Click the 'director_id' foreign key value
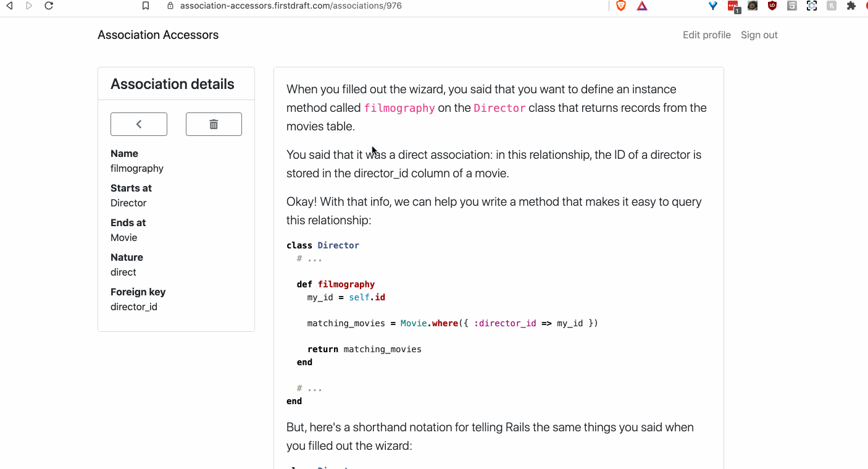Image resolution: width=868 pixels, height=469 pixels. coord(134,306)
